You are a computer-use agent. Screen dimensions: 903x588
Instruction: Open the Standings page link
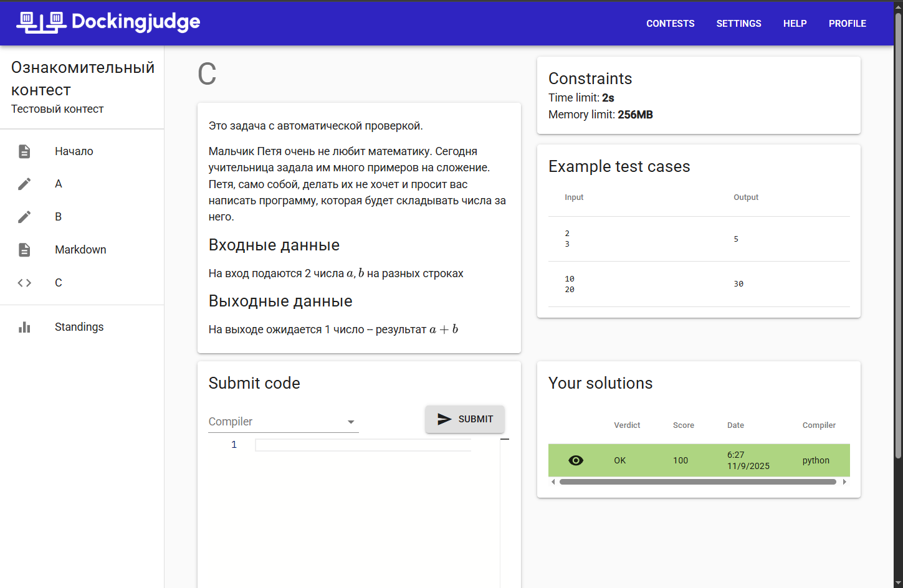(x=79, y=327)
